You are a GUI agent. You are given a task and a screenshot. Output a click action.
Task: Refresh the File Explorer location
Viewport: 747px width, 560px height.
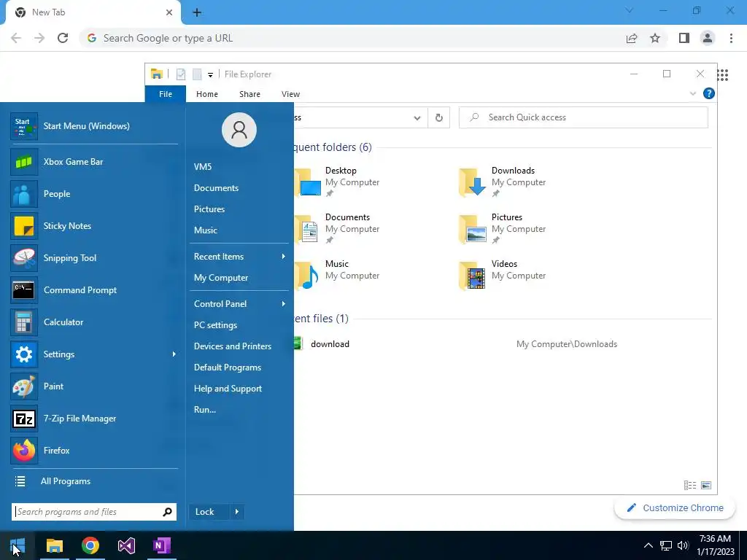[x=438, y=117]
